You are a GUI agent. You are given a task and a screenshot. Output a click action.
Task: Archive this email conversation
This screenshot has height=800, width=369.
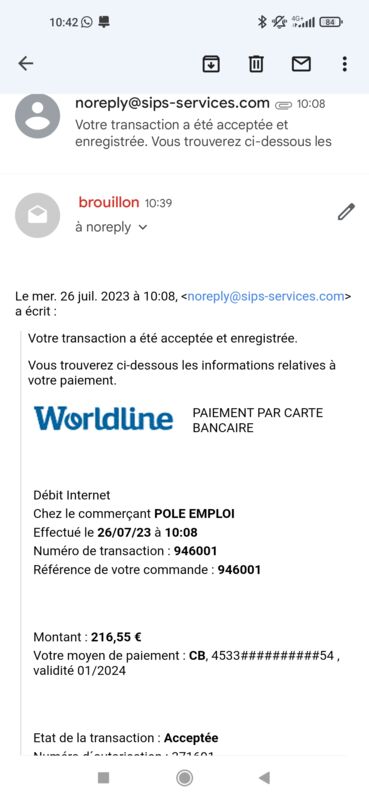pos(211,64)
